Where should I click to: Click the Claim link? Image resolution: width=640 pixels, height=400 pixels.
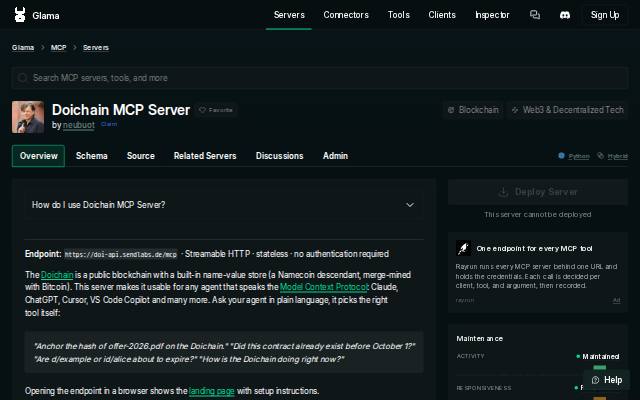click(x=109, y=124)
